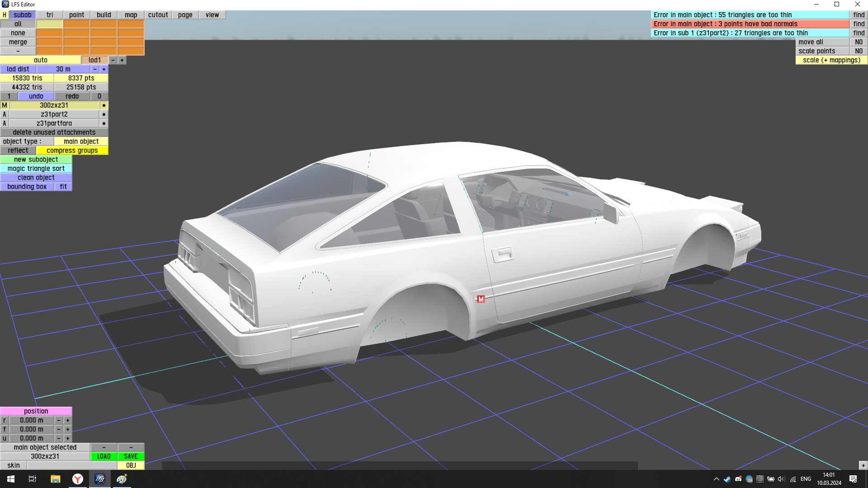Viewport: 868px width, 488px height.
Task: Click the red M marker on the car
Action: [x=481, y=299]
